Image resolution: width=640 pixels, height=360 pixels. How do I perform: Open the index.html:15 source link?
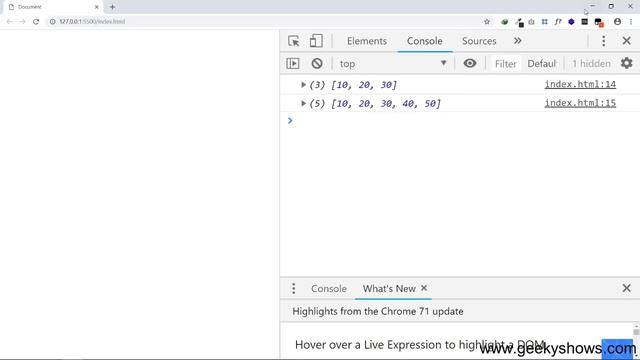[x=580, y=103]
